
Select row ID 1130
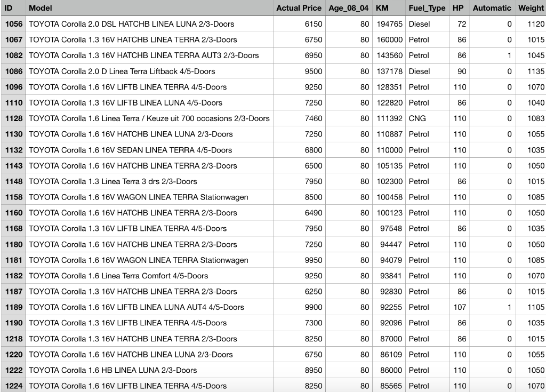pos(13,134)
